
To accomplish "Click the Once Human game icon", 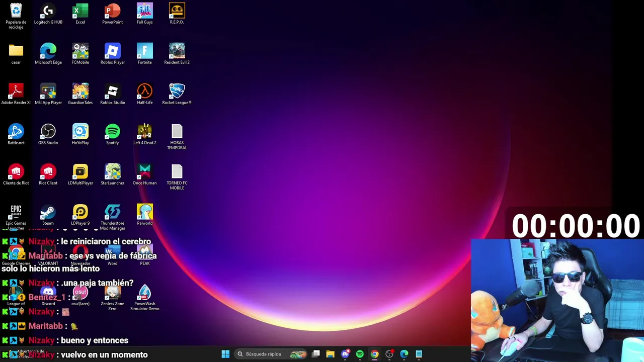I will click(x=145, y=175).
